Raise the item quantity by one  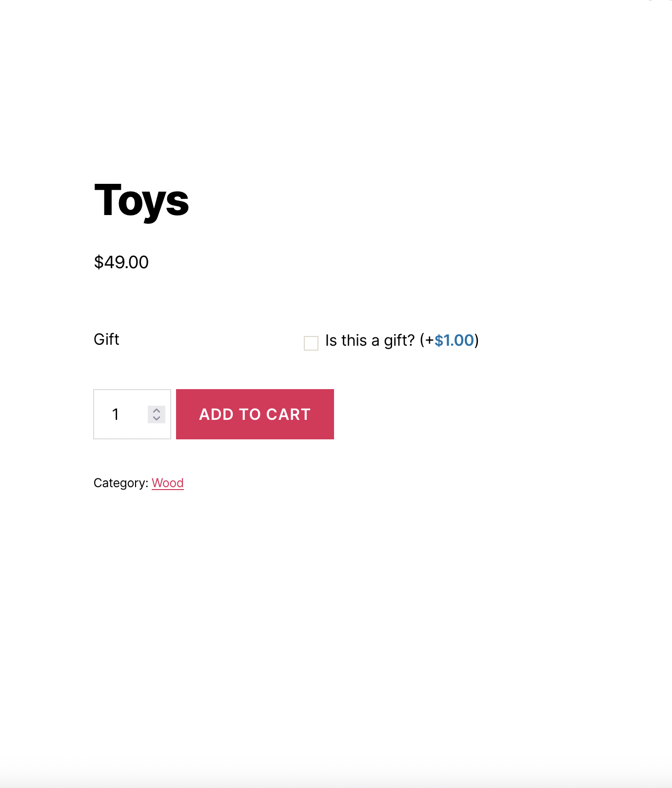157,411
